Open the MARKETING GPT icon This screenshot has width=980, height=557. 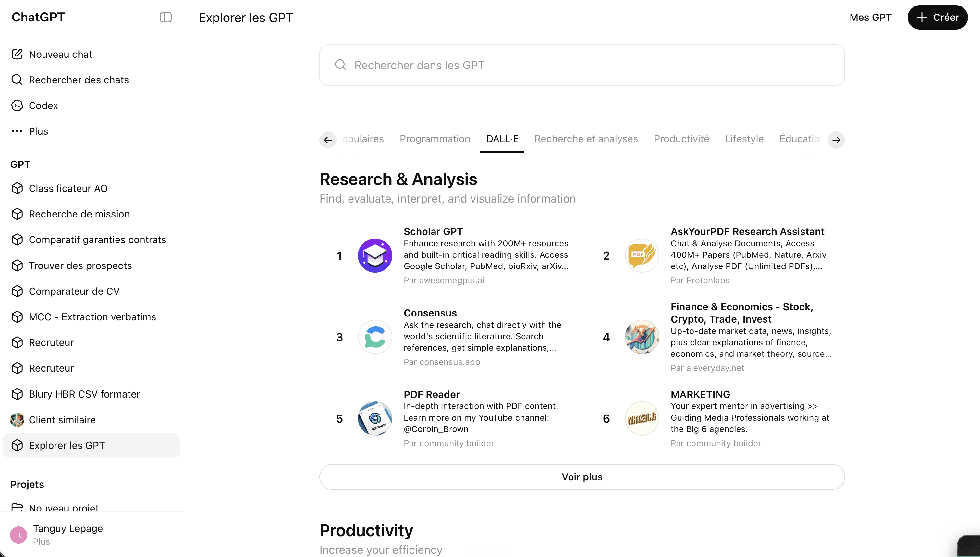642,418
